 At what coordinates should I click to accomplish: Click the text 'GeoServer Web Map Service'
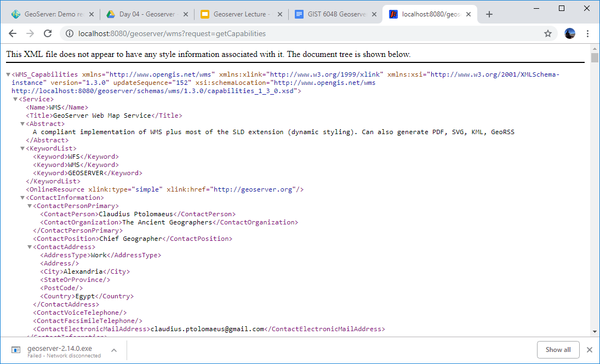102,115
